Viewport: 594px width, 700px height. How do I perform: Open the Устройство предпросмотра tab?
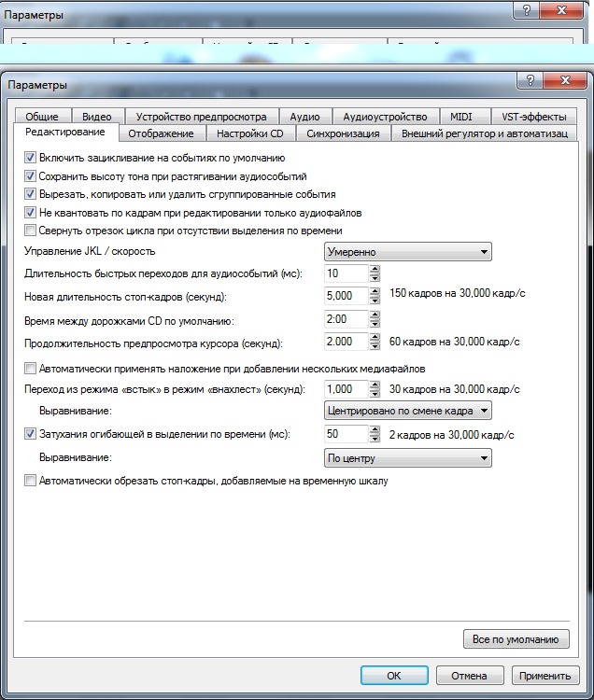[x=202, y=117]
